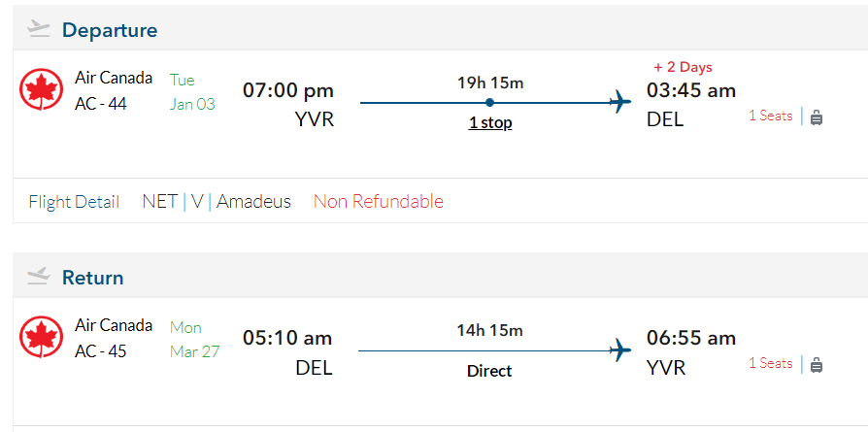
Task: Click NET | V | Amadeus fare info
Action: (217, 202)
